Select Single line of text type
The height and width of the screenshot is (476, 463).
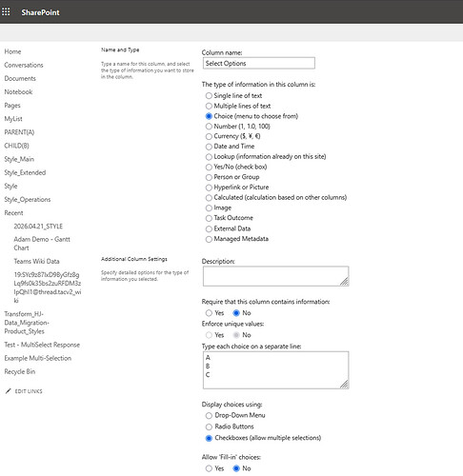point(209,96)
